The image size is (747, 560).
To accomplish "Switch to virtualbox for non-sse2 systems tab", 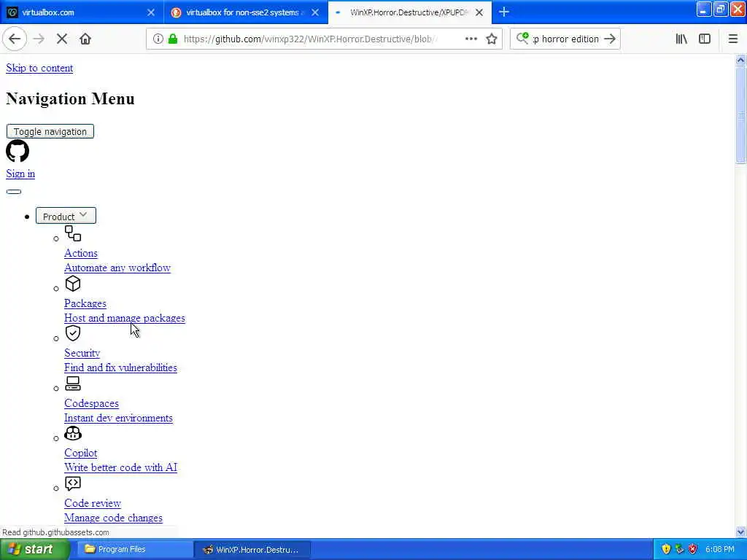I will (x=246, y=12).
